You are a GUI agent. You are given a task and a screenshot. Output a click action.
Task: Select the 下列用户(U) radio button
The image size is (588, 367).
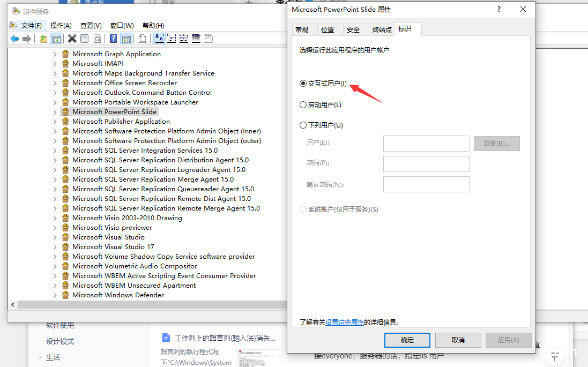(303, 125)
